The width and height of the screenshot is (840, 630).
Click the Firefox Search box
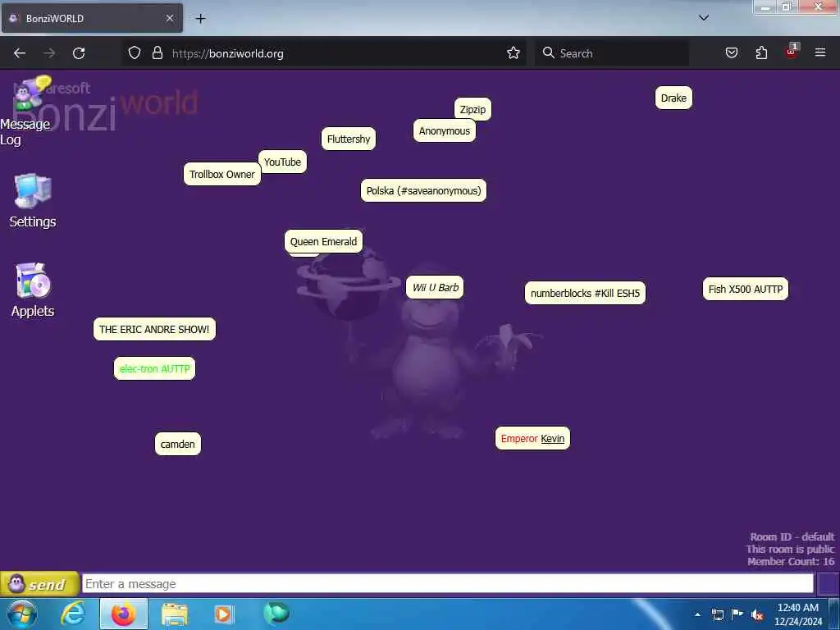(x=612, y=53)
